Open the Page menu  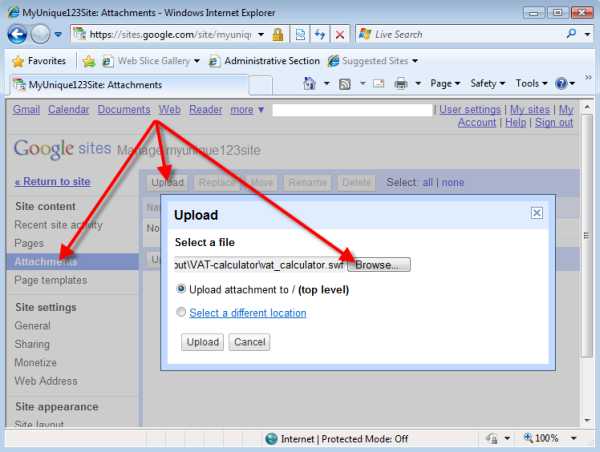click(x=445, y=83)
